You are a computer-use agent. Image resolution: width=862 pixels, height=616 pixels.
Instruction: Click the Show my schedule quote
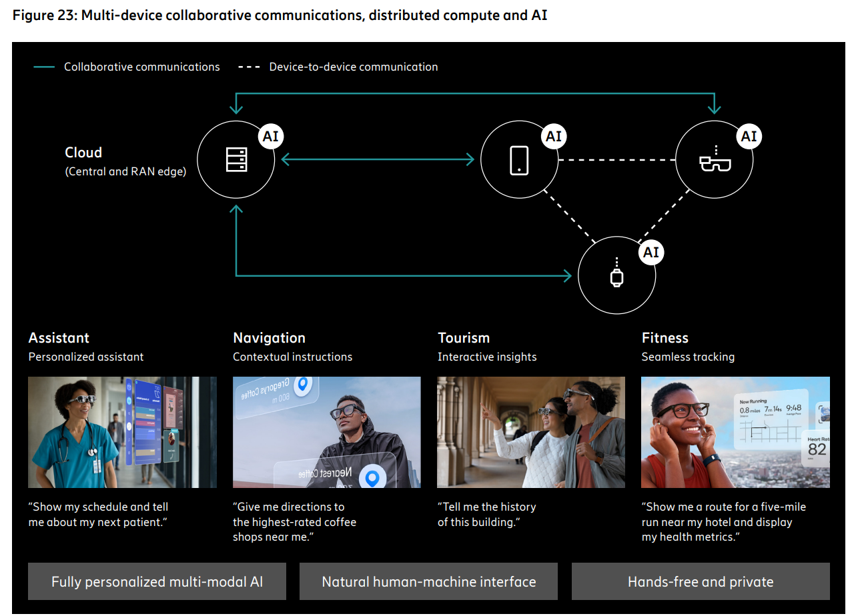(x=98, y=514)
